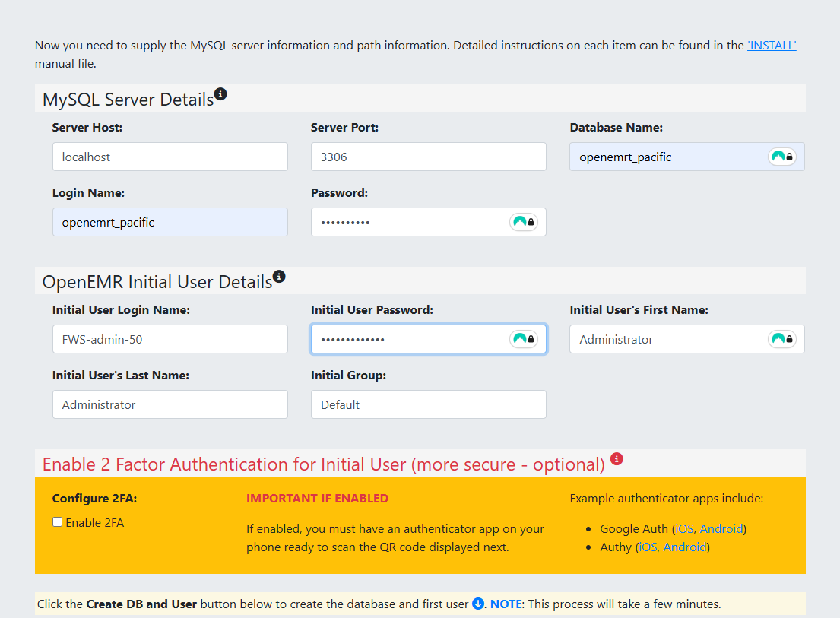Open Authy iOS link
Screen dimensions: 840x618
(648, 547)
